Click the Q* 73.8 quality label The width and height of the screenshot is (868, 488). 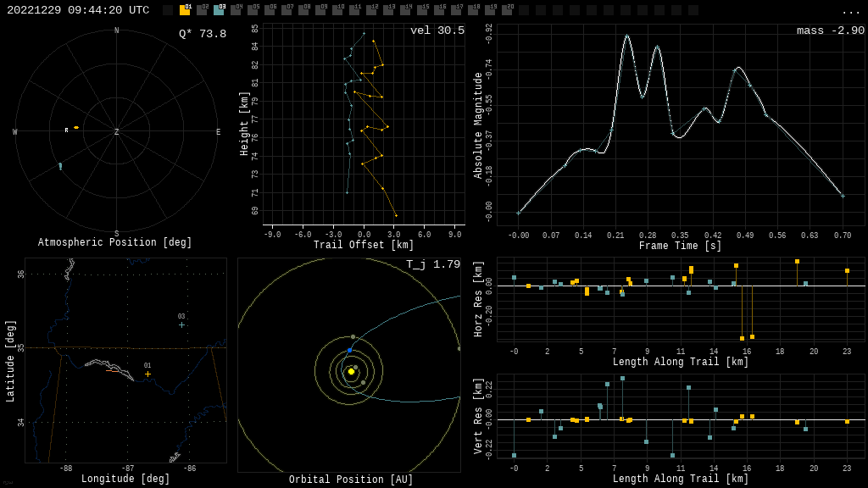pos(202,34)
